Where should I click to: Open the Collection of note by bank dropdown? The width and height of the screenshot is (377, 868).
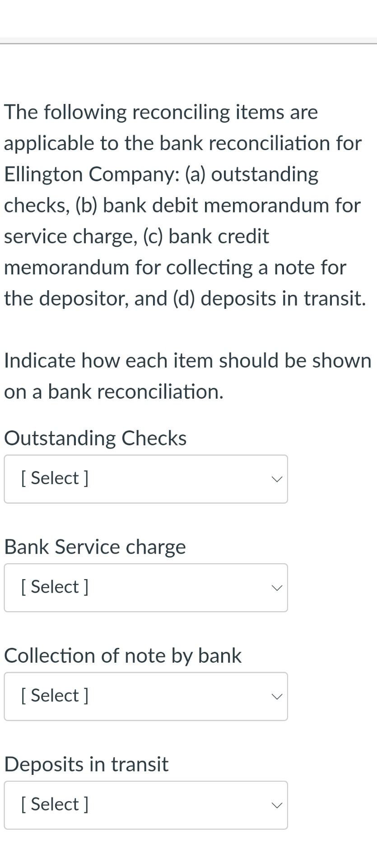(145, 696)
